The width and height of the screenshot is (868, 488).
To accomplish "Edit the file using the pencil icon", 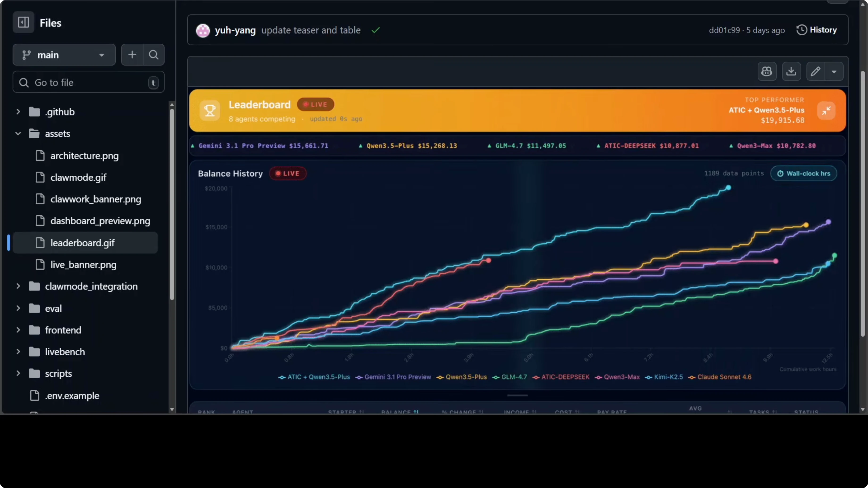I will pos(816,71).
